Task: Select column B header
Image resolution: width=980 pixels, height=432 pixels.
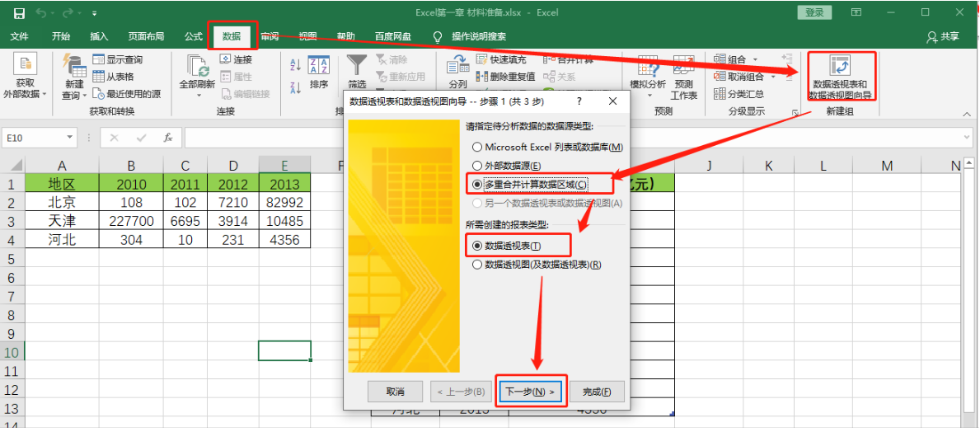Action: pyautogui.click(x=131, y=165)
